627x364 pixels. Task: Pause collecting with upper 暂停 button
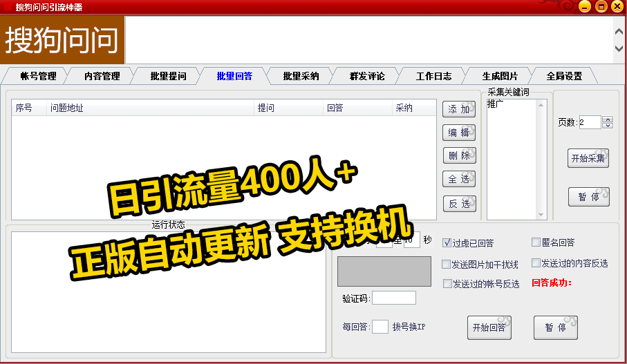(x=588, y=197)
